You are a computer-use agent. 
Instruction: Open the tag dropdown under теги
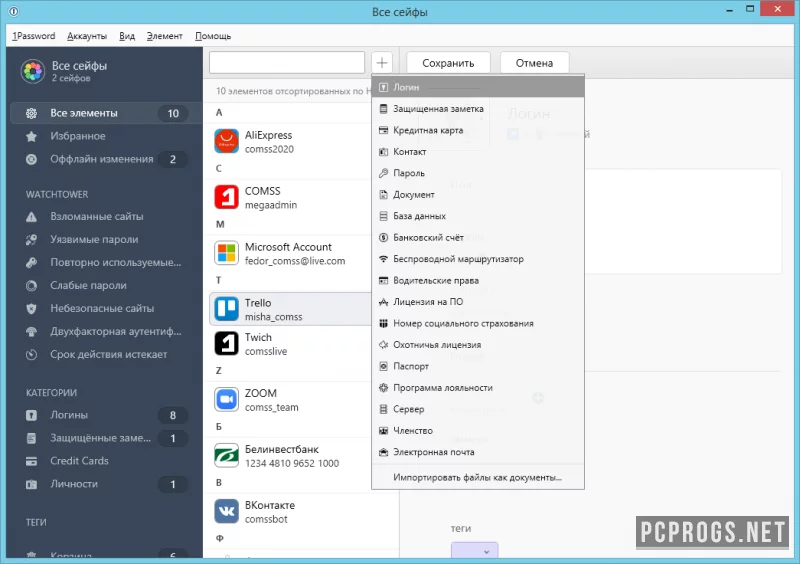coord(474,551)
